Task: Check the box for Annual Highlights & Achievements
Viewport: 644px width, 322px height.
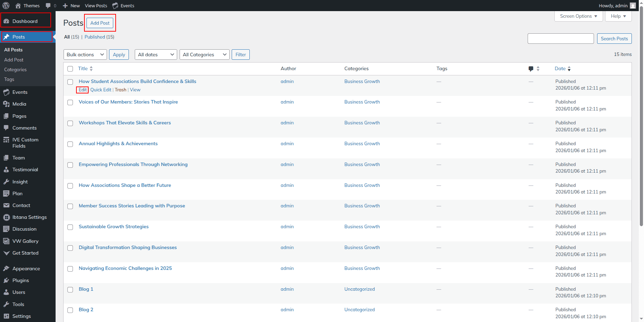Action: coord(70,144)
